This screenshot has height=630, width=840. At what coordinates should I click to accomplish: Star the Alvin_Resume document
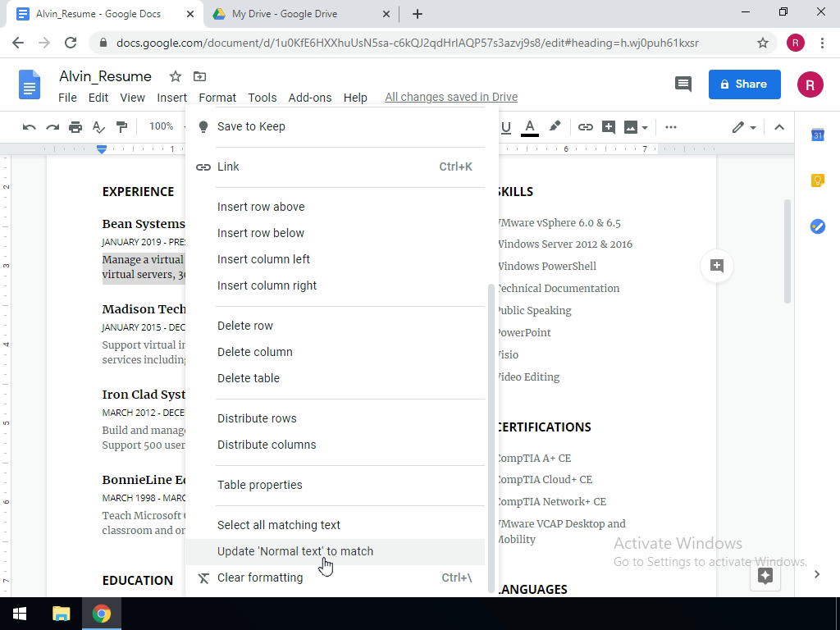pyautogui.click(x=176, y=76)
